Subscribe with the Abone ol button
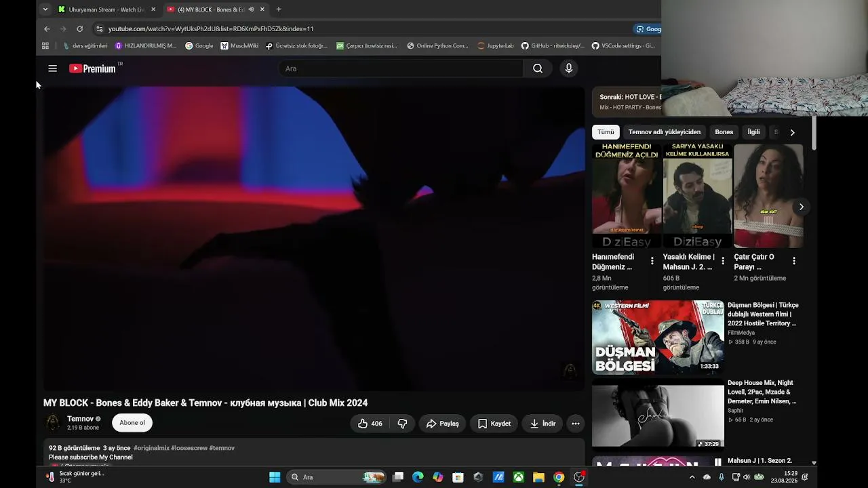Viewport: 868px width, 488px height. 132,423
